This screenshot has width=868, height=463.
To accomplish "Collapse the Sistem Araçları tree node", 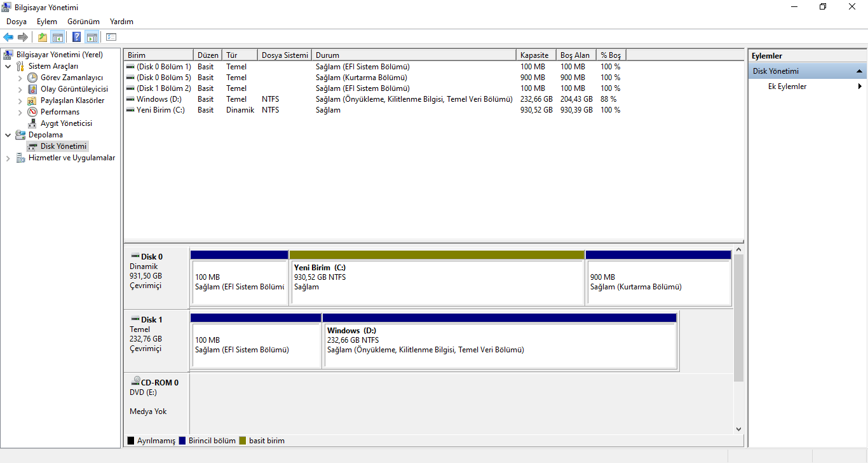I will [8, 66].
